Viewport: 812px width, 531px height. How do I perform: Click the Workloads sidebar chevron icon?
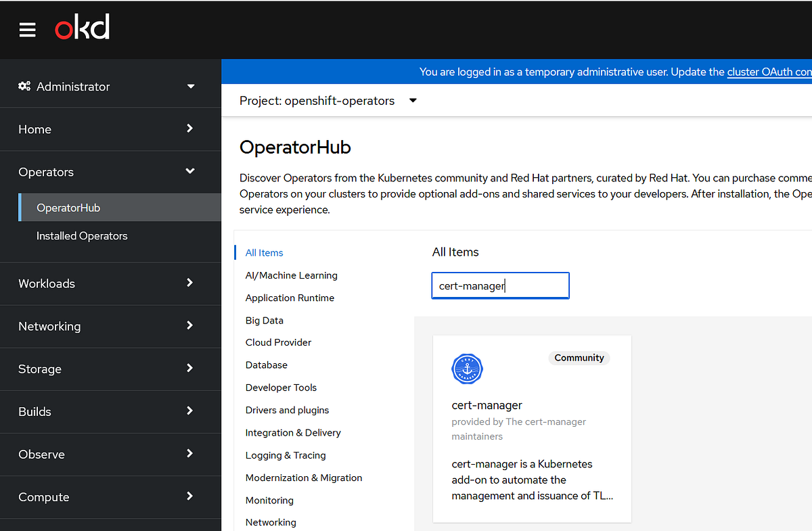pos(189,283)
